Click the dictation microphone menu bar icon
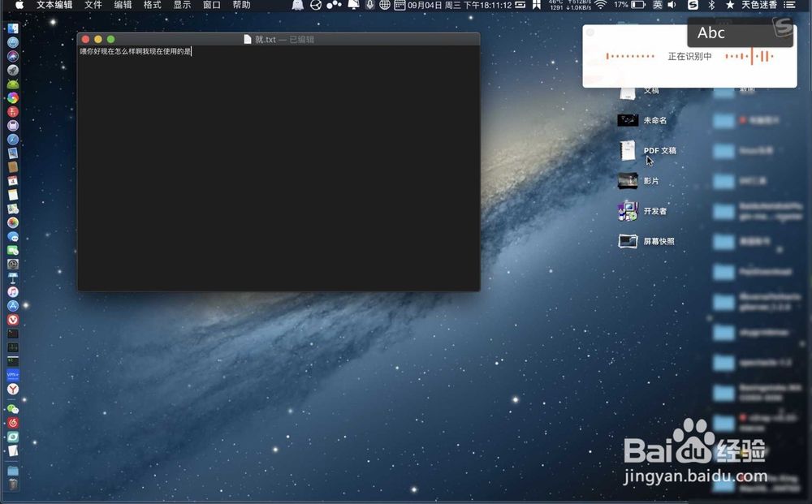Image resolution: width=812 pixels, height=504 pixels. point(369,5)
